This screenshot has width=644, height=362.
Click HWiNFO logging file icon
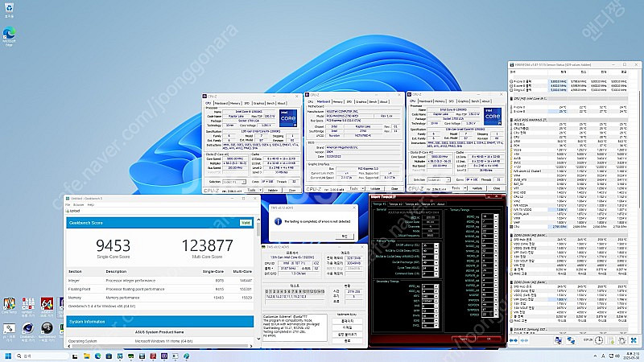point(611,340)
